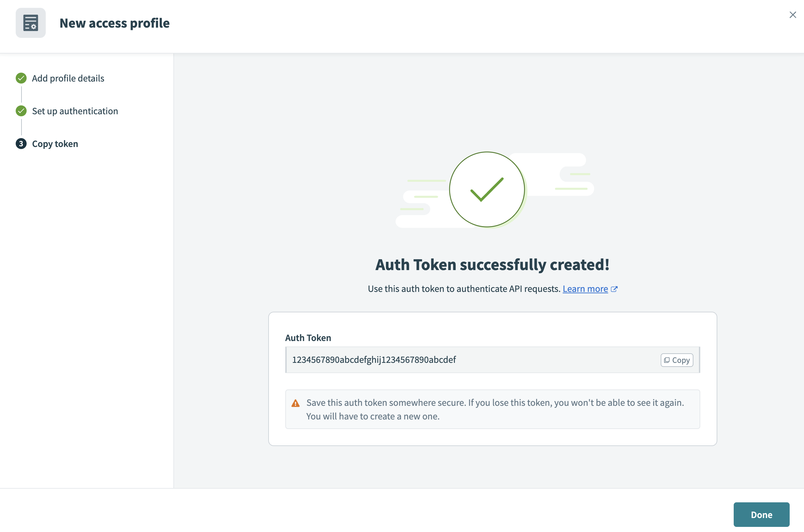
Task: Click the Auth Token field label
Action: 308,338
